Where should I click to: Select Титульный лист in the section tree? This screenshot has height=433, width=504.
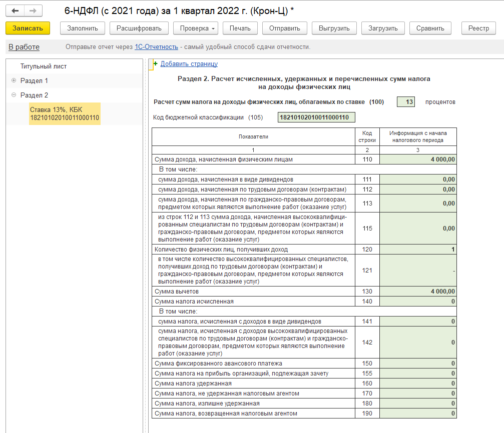(x=44, y=66)
